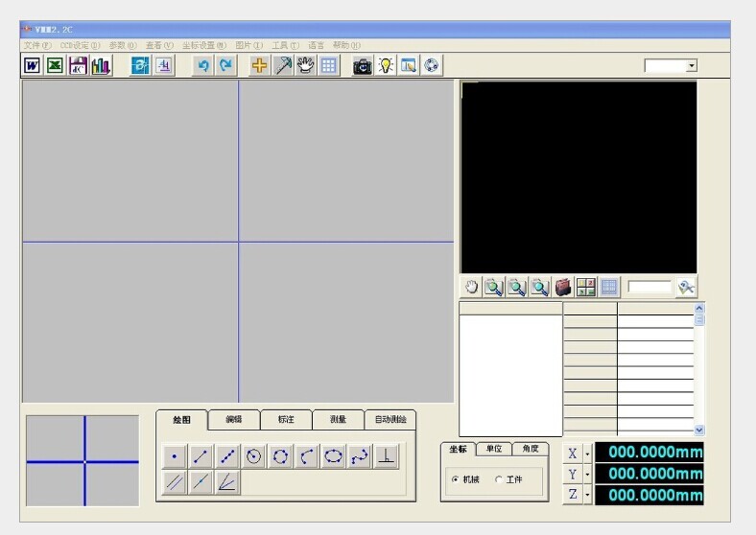The height and width of the screenshot is (535, 756).
Task: Redo the action with the right arrow icon
Action: (226, 65)
